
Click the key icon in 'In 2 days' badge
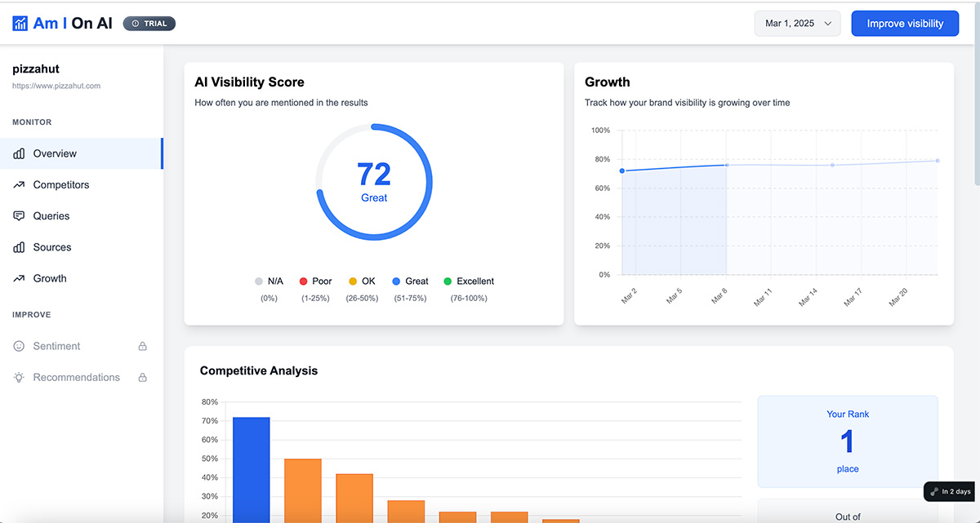[x=934, y=492]
